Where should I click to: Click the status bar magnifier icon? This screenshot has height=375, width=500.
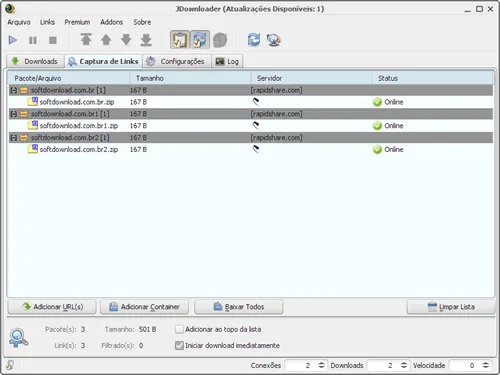coord(10,365)
